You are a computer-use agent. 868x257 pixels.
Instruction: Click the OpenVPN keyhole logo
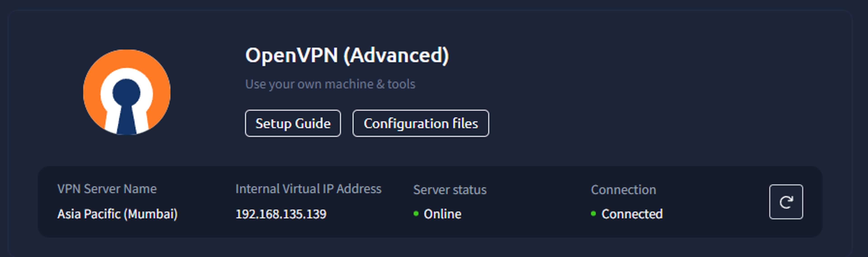tap(127, 92)
